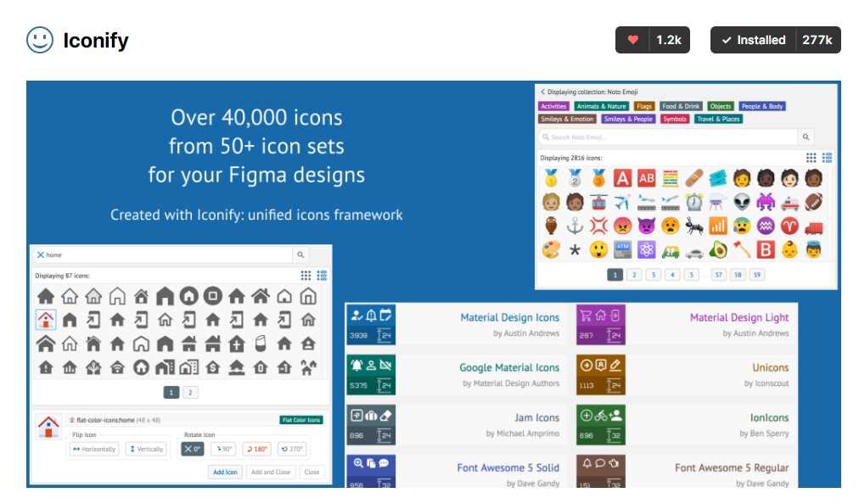
Task: Choose the aerial tramway emoji
Action: 598,202
